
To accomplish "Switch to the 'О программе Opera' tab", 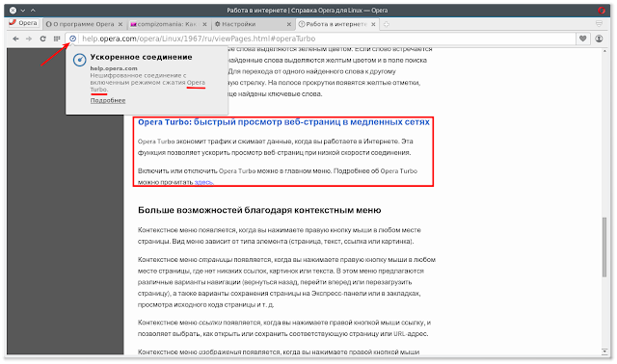I will click(84, 24).
